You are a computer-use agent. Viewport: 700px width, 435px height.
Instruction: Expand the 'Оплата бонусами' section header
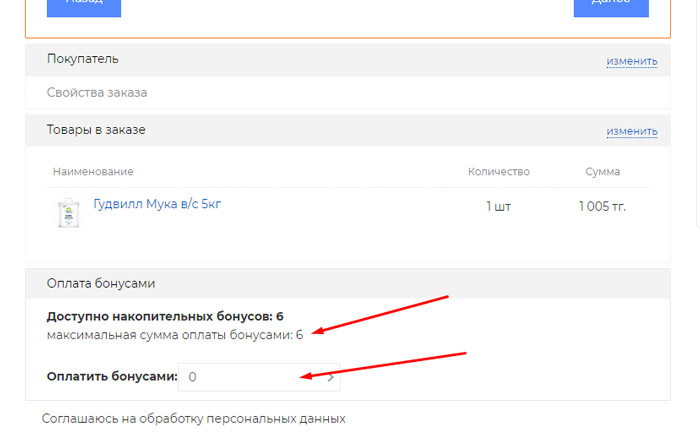click(101, 283)
